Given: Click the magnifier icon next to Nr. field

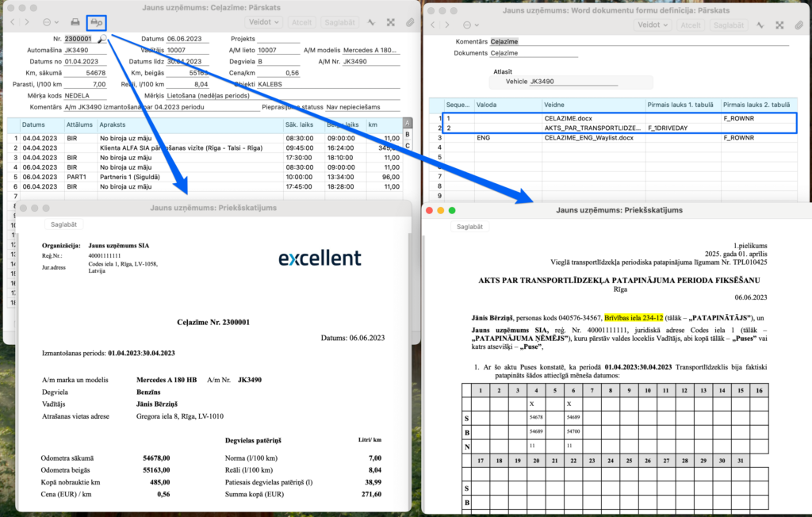Looking at the screenshot, I should tap(102, 38).
